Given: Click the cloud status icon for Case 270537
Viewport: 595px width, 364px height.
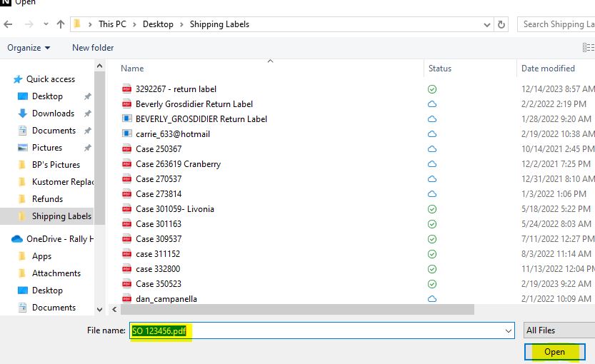Looking at the screenshot, I should coord(432,179).
